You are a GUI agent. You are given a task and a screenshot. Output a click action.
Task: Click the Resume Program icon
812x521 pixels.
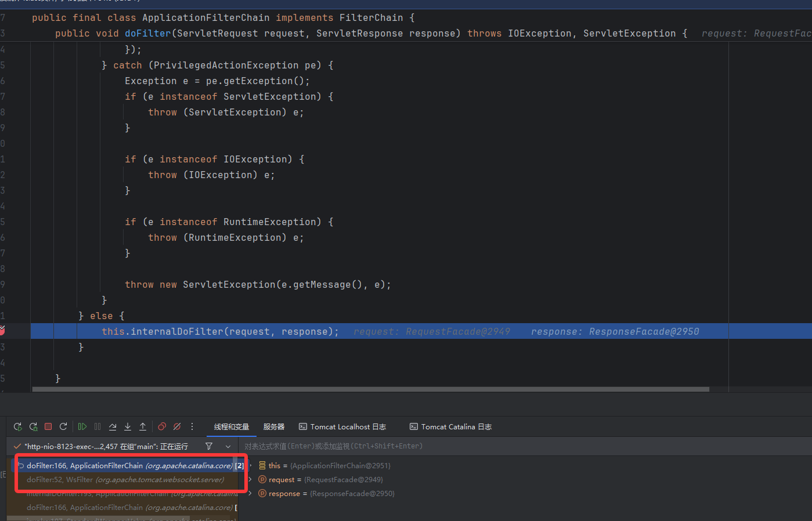coord(82,426)
